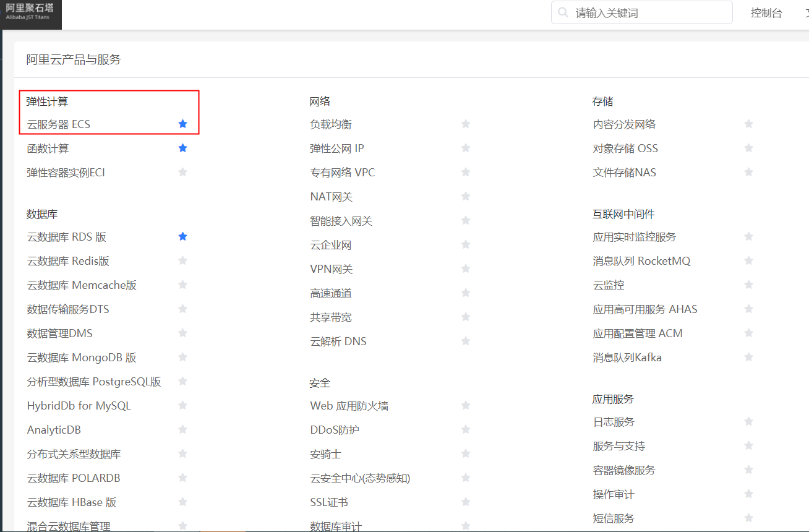Star the 弹性容器实例ECI service

(182, 173)
